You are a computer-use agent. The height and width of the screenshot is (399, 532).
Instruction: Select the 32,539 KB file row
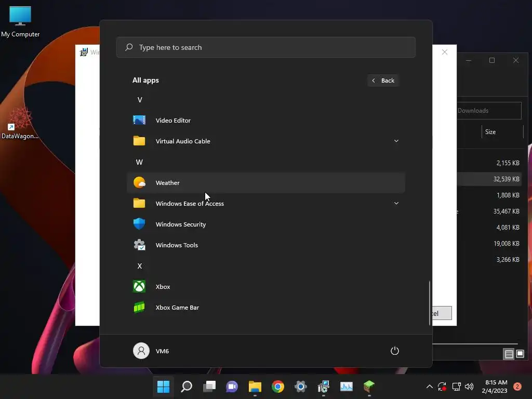tap(489, 179)
